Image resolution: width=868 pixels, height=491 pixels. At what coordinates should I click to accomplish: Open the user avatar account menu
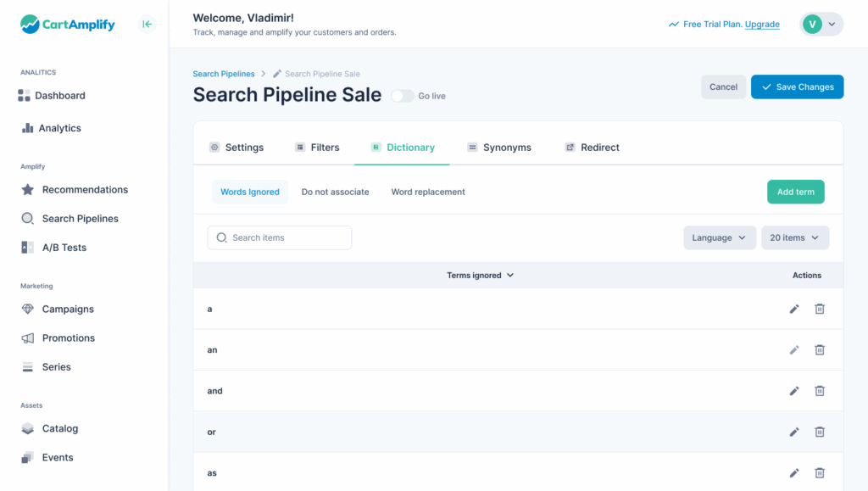[821, 25]
